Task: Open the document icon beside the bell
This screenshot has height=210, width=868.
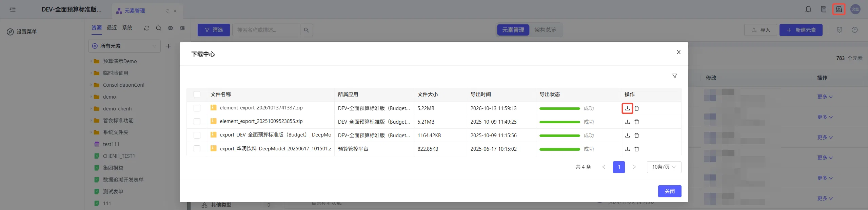Action: [824, 9]
